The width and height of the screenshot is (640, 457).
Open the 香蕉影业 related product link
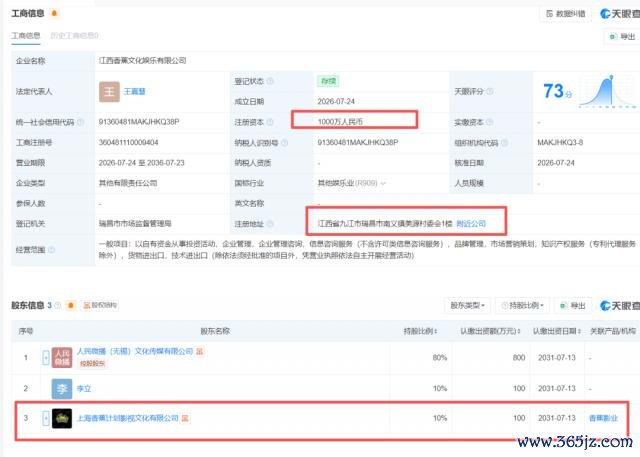tap(603, 418)
